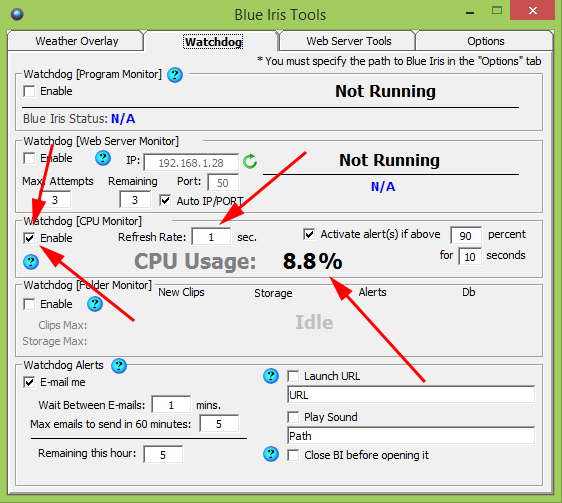Click the IP address field

tap(191, 163)
